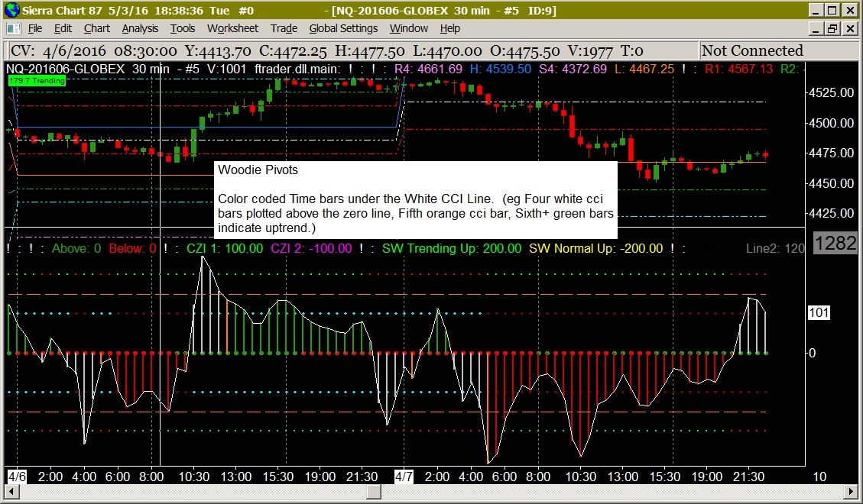Click the 4425.00 price scale label
Screen dimensions: 863x504
[x=831, y=213]
